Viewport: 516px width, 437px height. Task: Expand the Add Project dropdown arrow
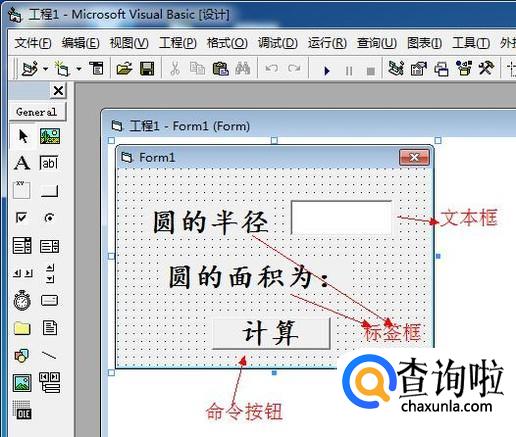click(x=45, y=69)
